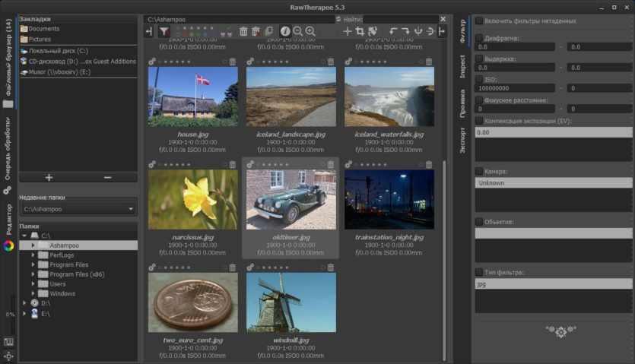Add a bookmark with the plus button
This screenshot has height=364, width=635.
coord(49,177)
